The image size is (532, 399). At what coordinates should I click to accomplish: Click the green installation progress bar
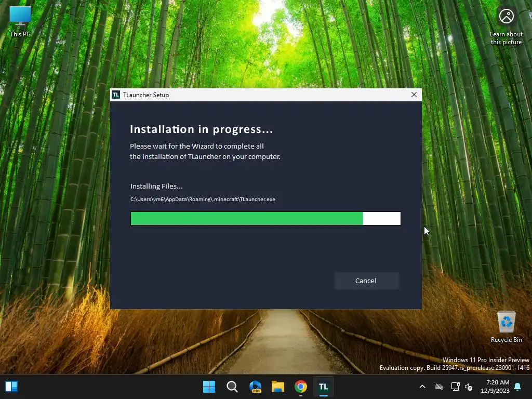(265, 219)
